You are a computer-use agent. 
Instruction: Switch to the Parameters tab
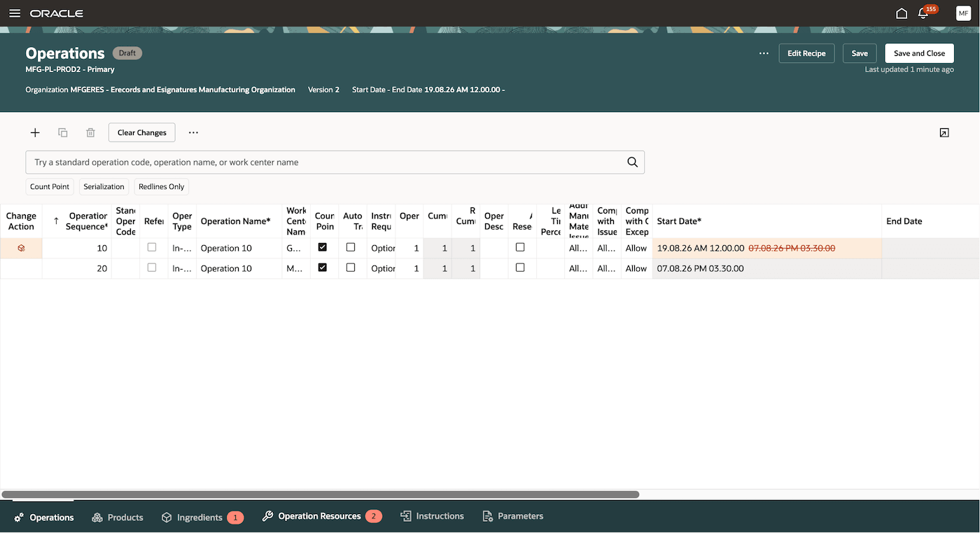513,516
